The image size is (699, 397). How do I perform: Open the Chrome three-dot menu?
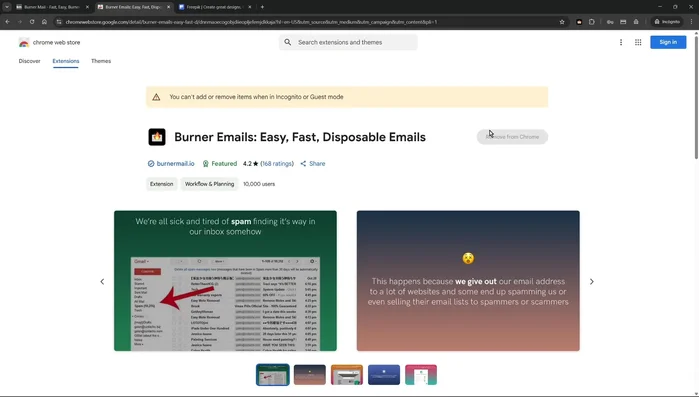[691, 22]
